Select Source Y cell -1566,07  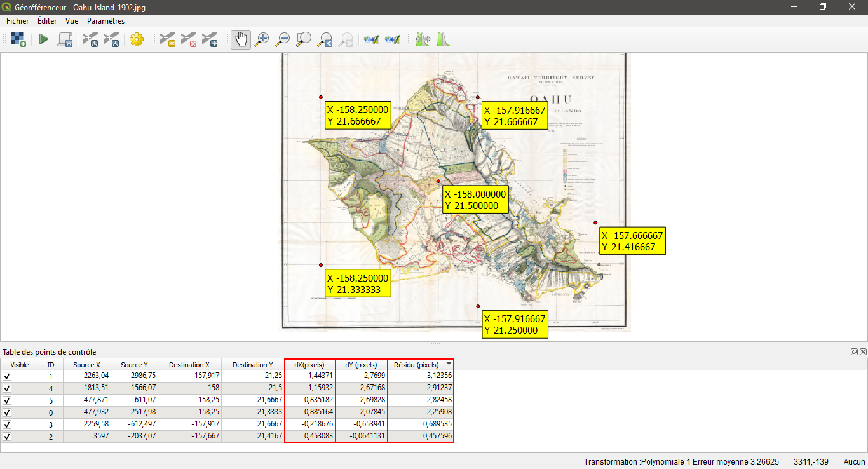(135, 388)
